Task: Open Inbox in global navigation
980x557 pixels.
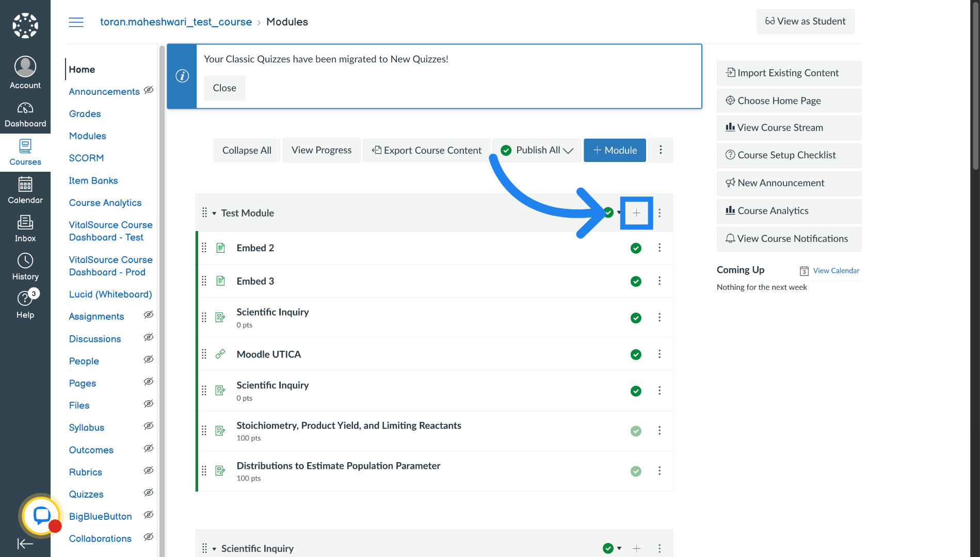Action: (25, 229)
